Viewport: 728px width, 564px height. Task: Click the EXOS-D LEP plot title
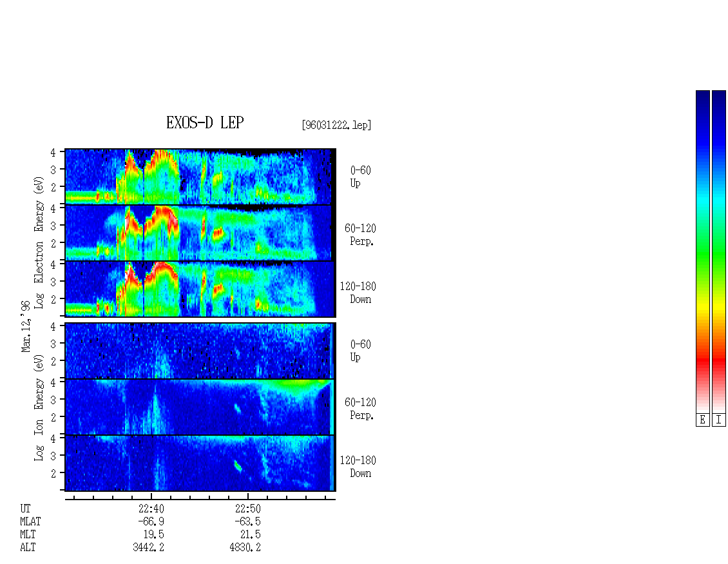point(205,122)
